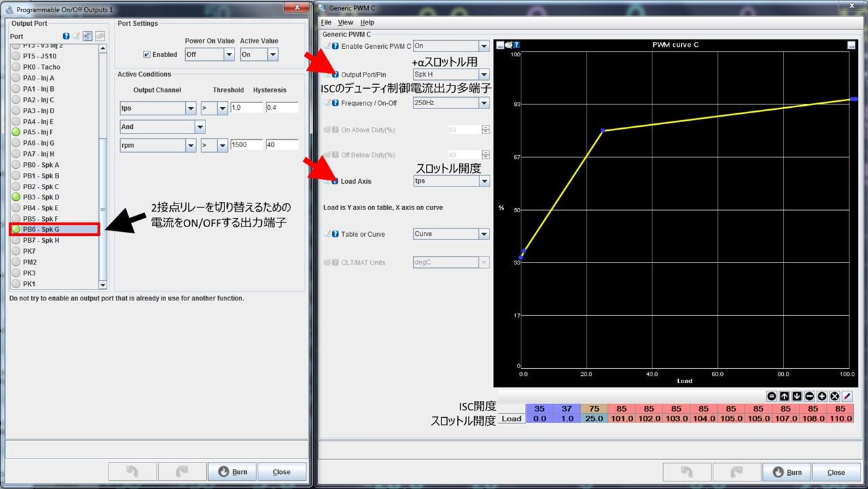Open the tps Output Channel dropdown in Active Conditions
The height and width of the screenshot is (489, 868).
(157, 108)
